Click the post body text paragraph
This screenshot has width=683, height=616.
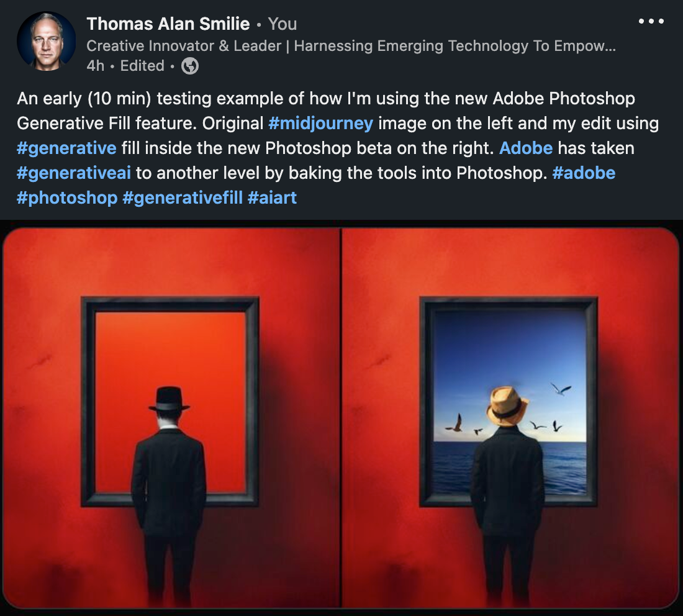(338, 148)
